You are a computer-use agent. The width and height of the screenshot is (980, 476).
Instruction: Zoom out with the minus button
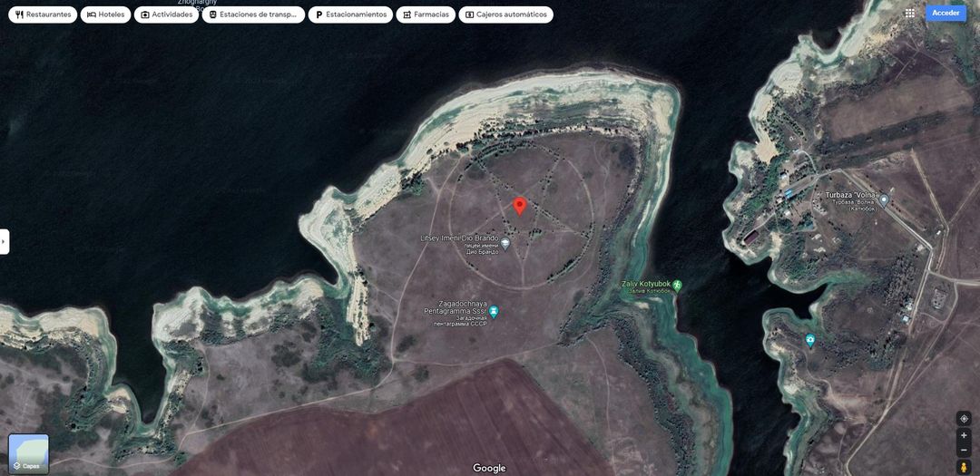[x=964, y=451]
